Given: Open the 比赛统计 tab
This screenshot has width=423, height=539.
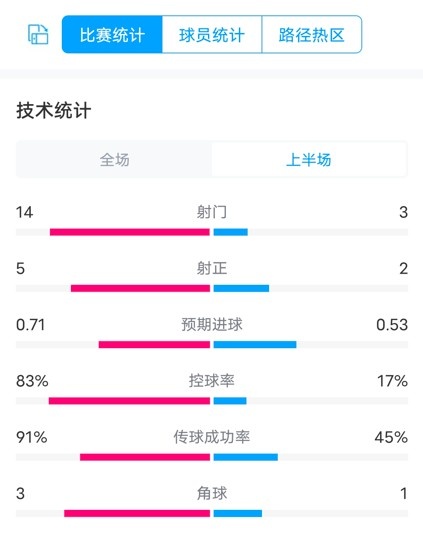Looking at the screenshot, I should pyautogui.click(x=112, y=34).
